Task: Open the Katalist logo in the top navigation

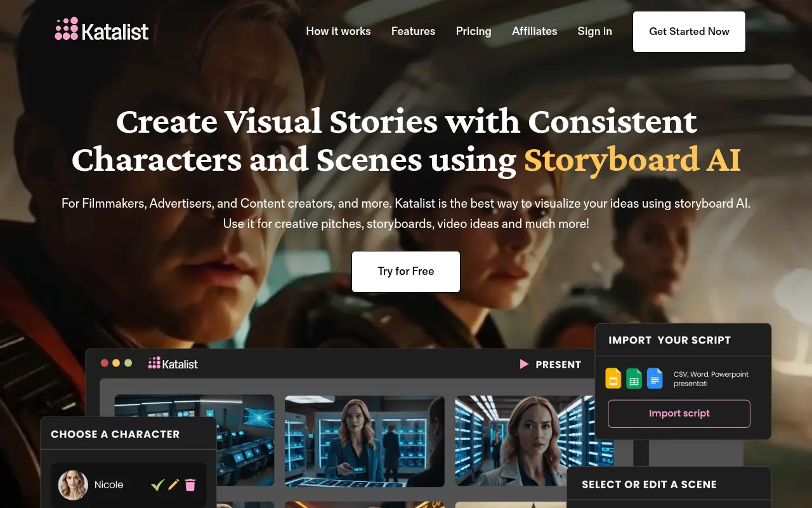Action: point(101,29)
